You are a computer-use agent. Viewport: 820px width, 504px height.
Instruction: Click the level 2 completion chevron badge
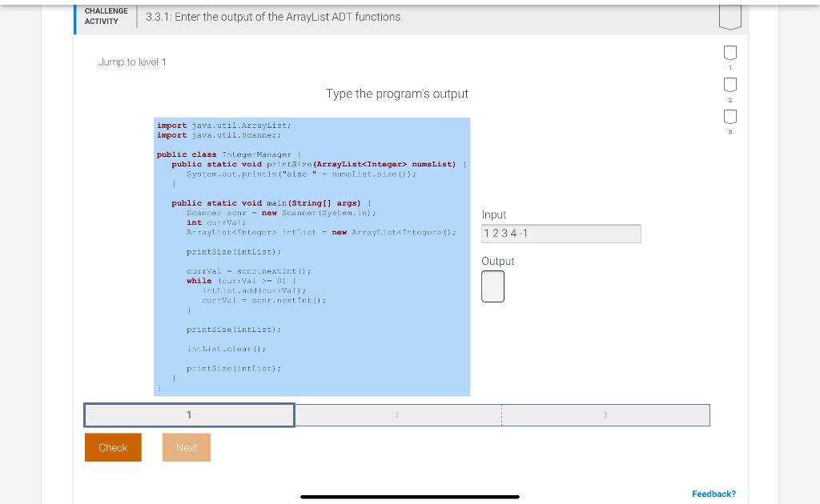coord(730,84)
